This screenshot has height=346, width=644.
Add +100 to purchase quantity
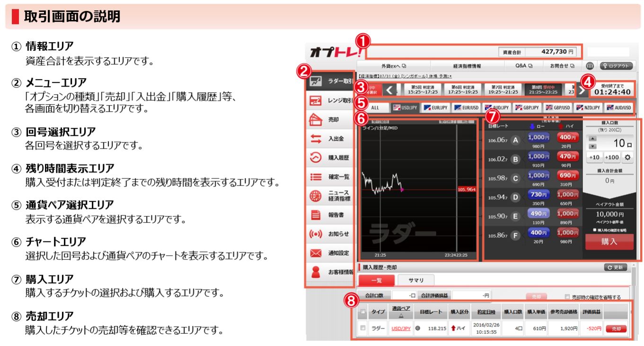coord(612,157)
